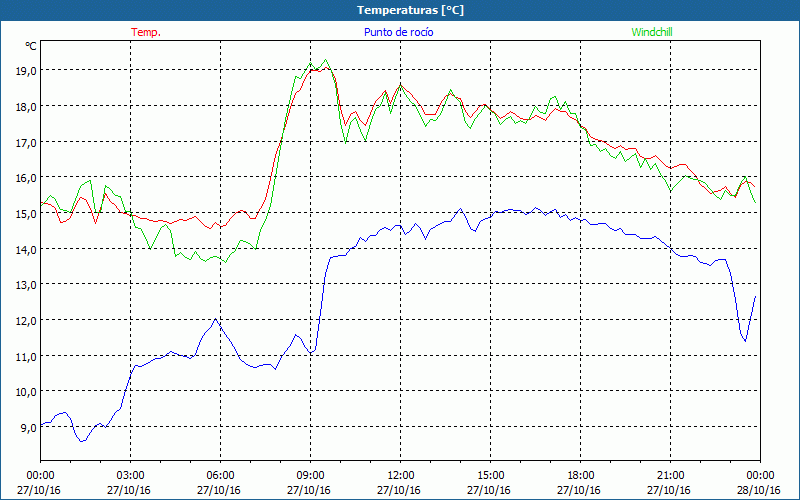Click the 15:00 27/10/16 time label
This screenshot has height=500, width=800.
coord(489,483)
